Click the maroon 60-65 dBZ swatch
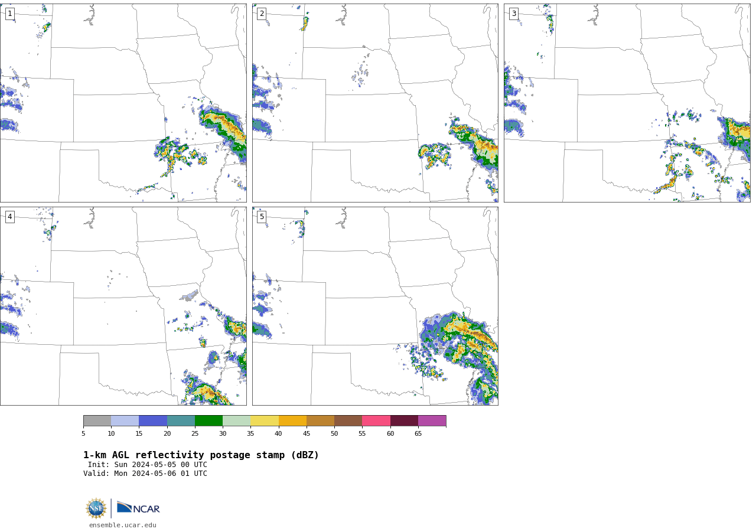Image resolution: width=756 pixels, height=532 pixels. (x=404, y=420)
